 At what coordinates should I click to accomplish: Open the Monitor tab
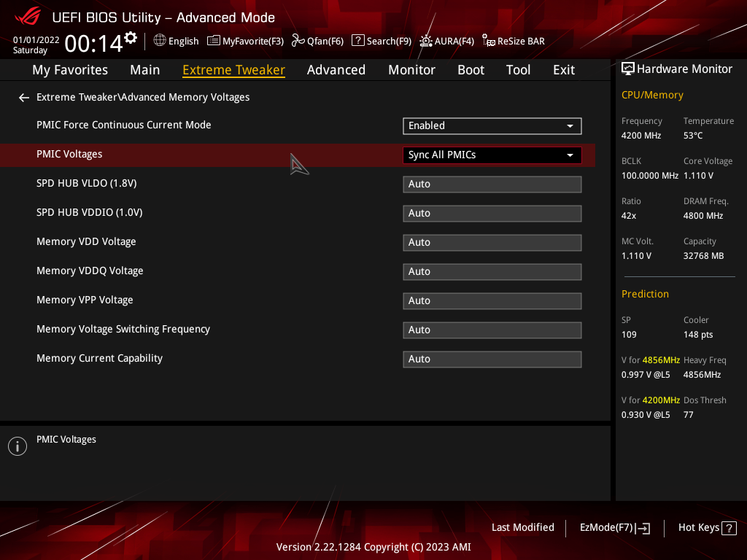tap(411, 70)
